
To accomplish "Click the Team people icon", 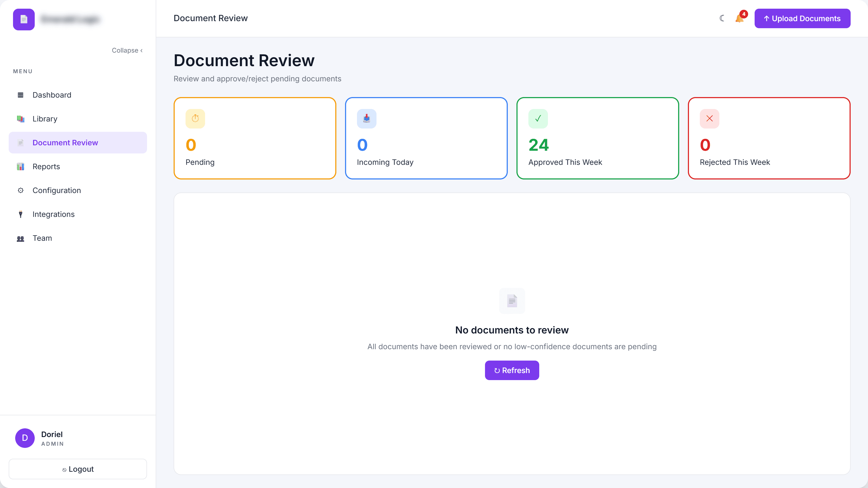I will pos(21,239).
